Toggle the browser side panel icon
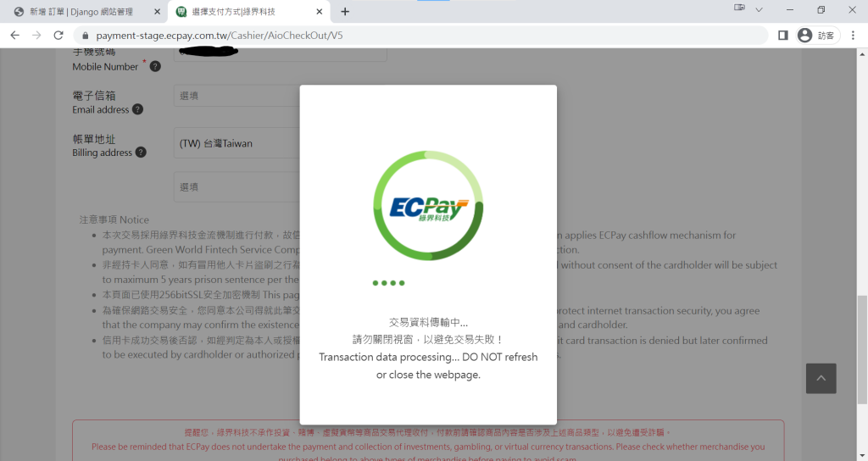868x461 pixels. pos(782,36)
